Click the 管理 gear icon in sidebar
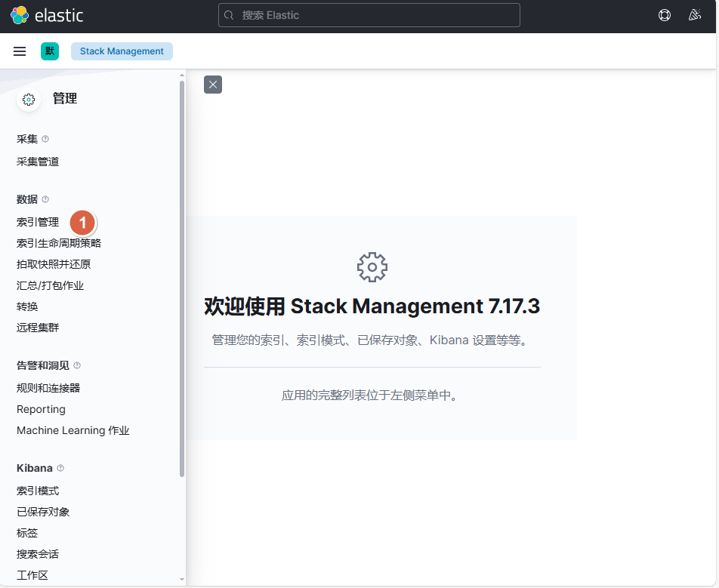 point(29,100)
